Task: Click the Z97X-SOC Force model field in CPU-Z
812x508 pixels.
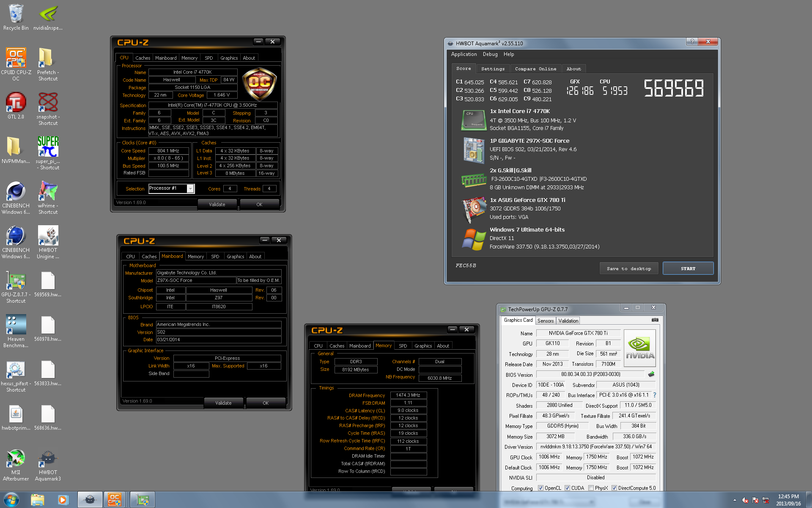Action: click(x=196, y=280)
